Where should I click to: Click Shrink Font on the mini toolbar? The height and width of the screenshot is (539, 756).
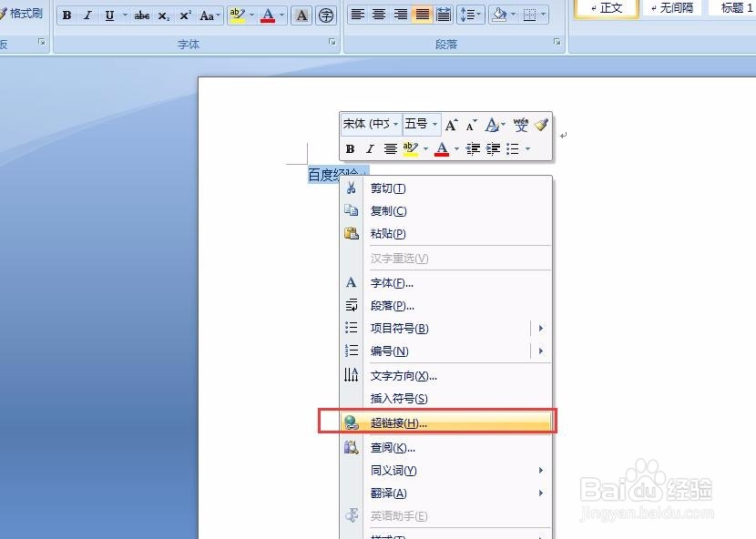(469, 125)
